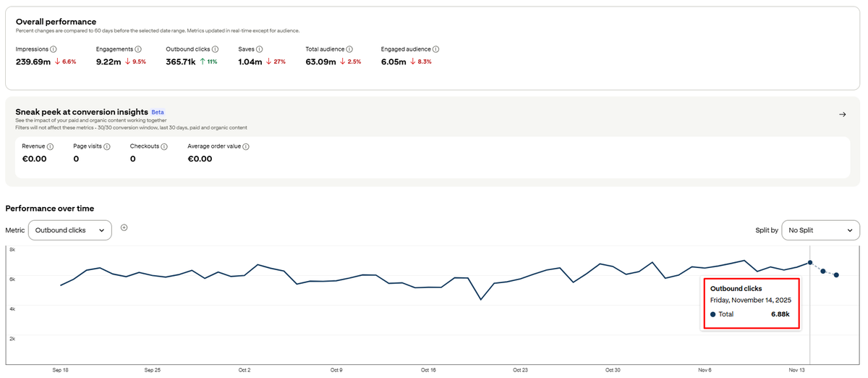Open the Engaged audience info icon

(x=436, y=49)
